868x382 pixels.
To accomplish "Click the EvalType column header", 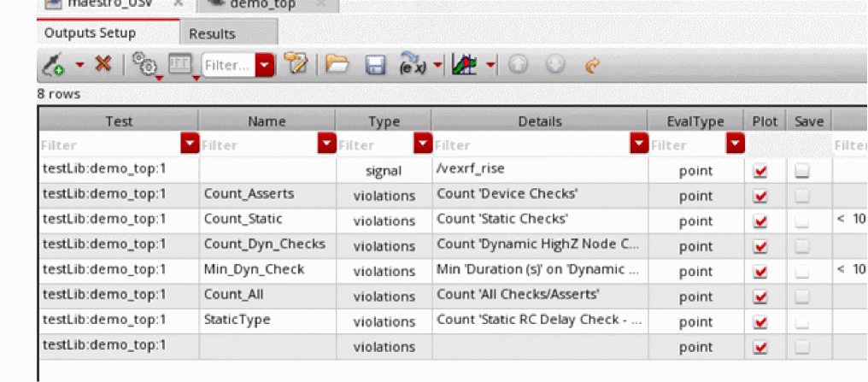I will tap(695, 122).
